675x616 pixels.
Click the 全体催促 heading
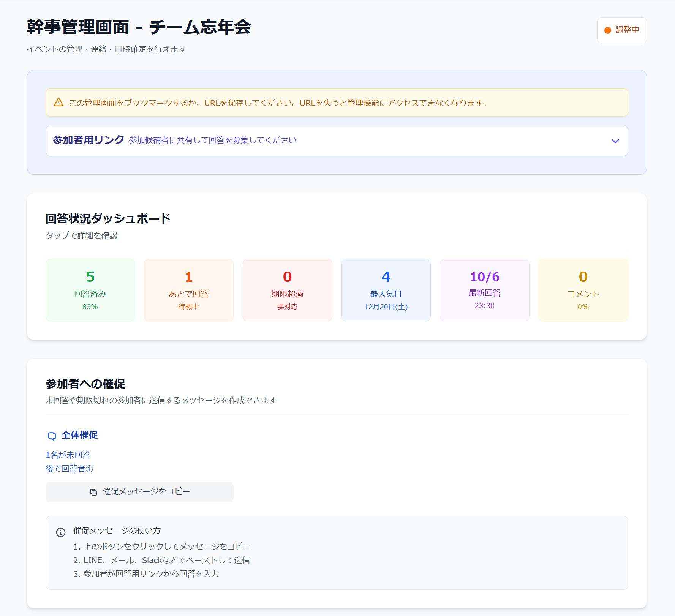(x=79, y=435)
